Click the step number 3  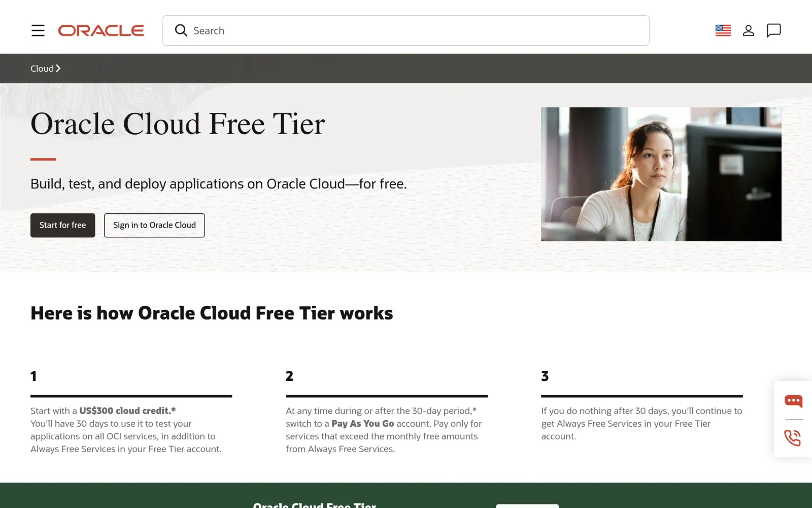click(x=545, y=376)
